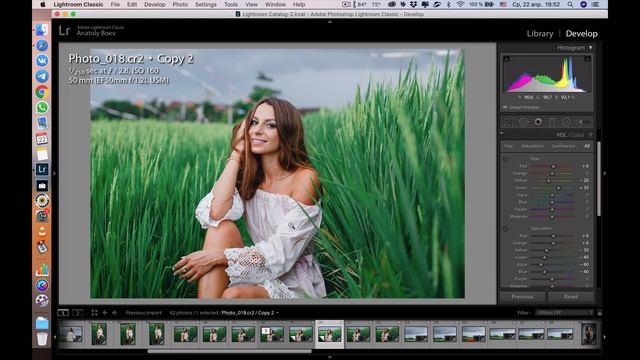
Task: Open Safari from the dock
Action: [42, 45]
